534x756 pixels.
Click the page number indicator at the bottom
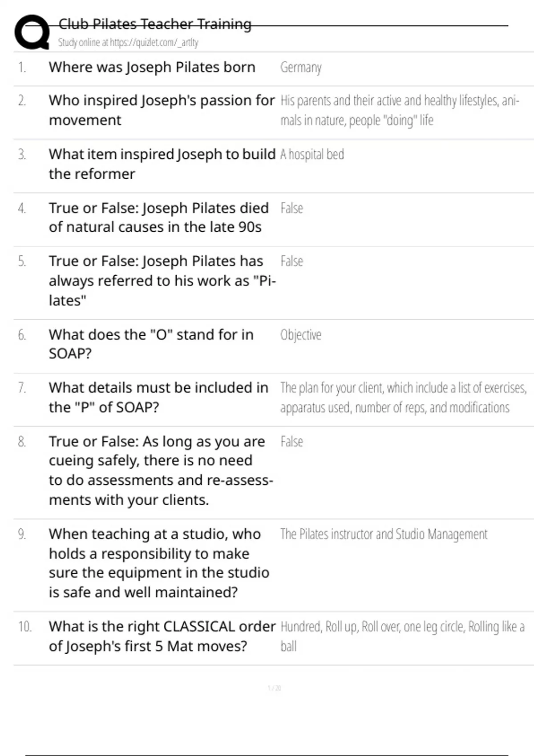click(x=274, y=688)
